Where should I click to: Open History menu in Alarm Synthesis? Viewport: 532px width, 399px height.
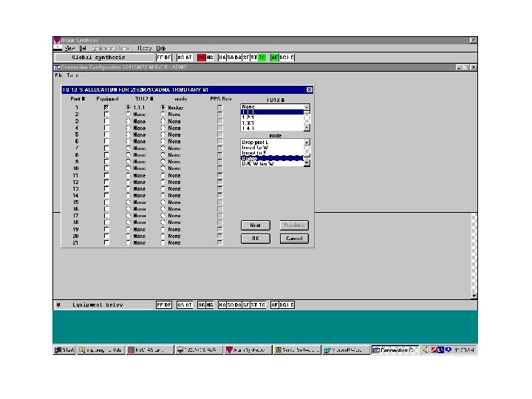(145, 49)
